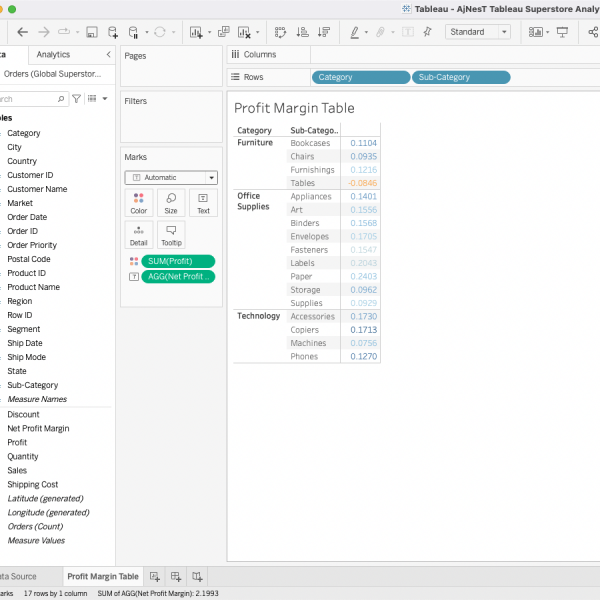Viewport: 600px width, 600px height.
Task: Click the Tooltip button in Marks card
Action: click(171, 234)
